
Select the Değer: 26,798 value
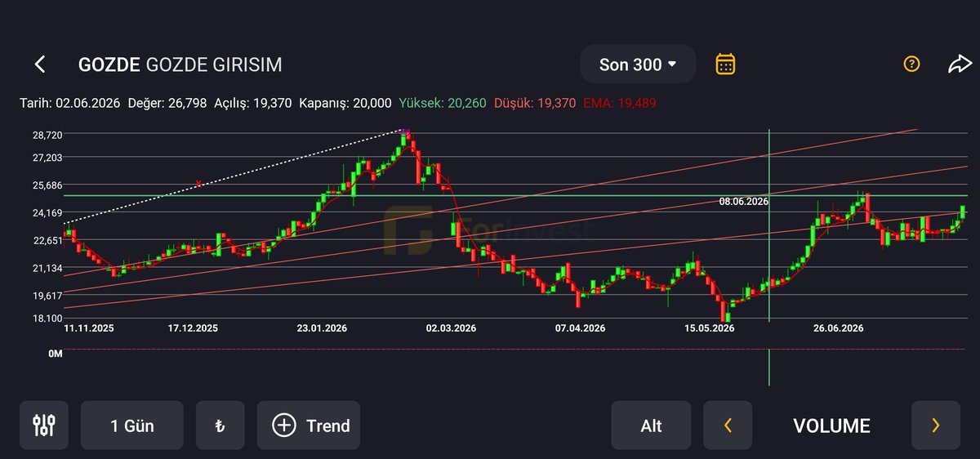coord(168,103)
